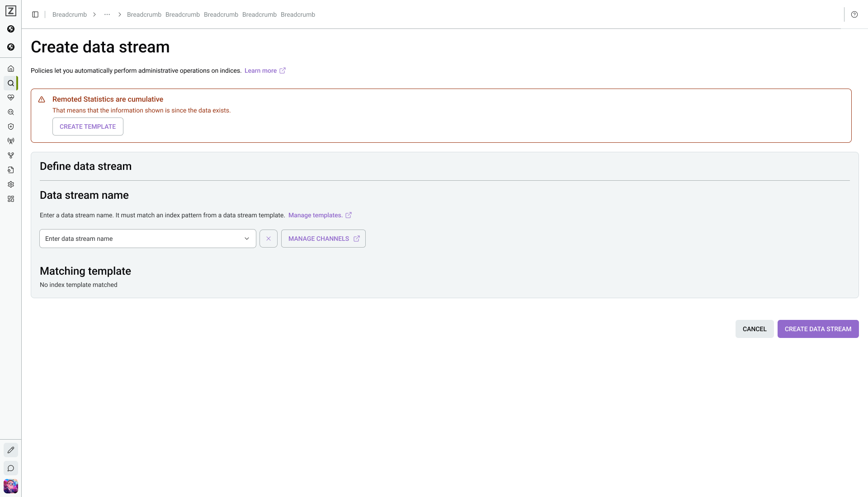Click the 'Matching template' heading

(85, 271)
